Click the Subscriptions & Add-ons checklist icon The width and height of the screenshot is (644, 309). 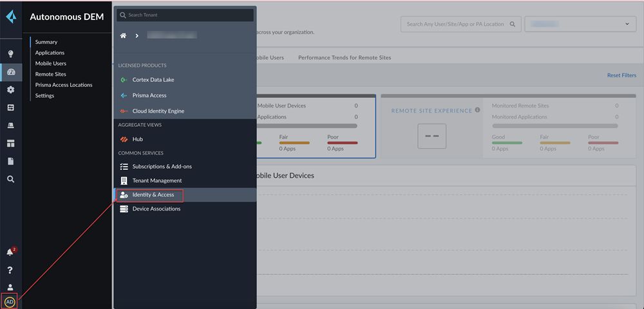click(124, 167)
